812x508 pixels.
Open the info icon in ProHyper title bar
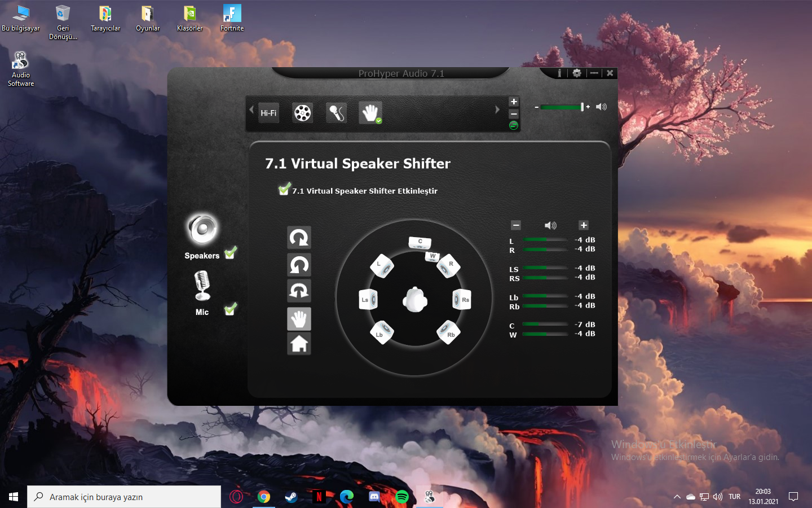point(559,73)
